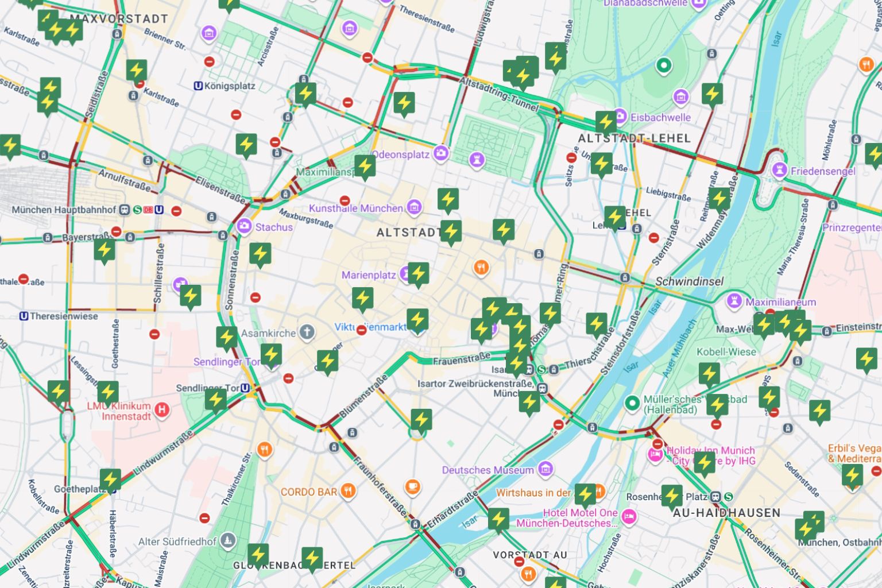Click the Schwindinsel place label

coord(689,281)
